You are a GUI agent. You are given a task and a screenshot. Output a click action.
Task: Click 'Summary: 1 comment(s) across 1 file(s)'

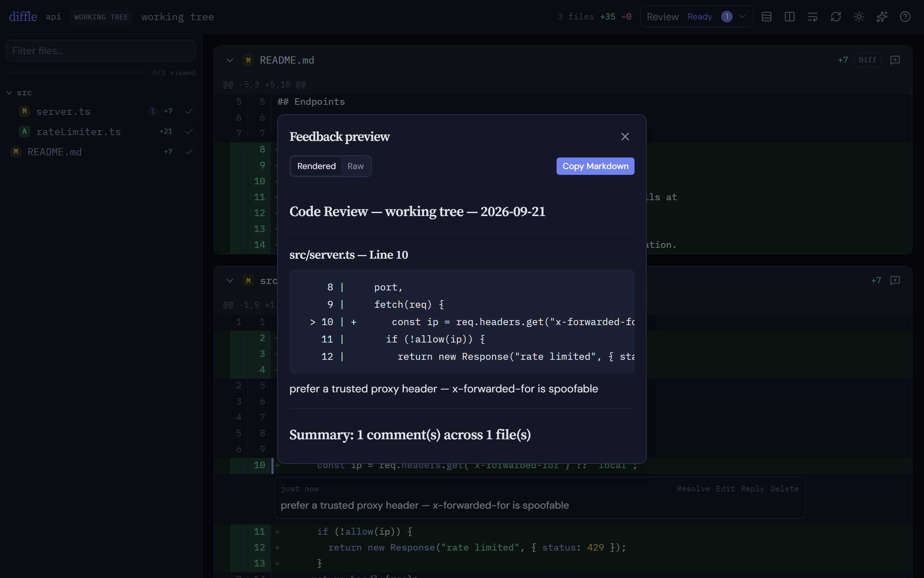410,435
